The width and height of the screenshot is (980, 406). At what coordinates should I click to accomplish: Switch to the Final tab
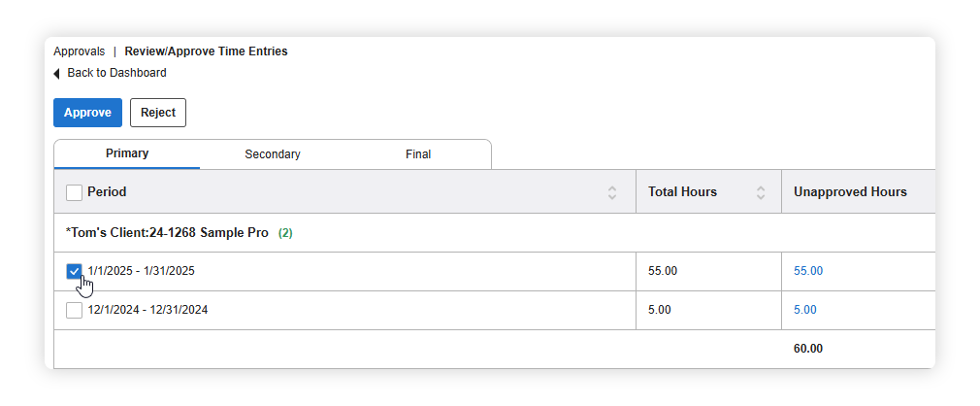tap(418, 154)
